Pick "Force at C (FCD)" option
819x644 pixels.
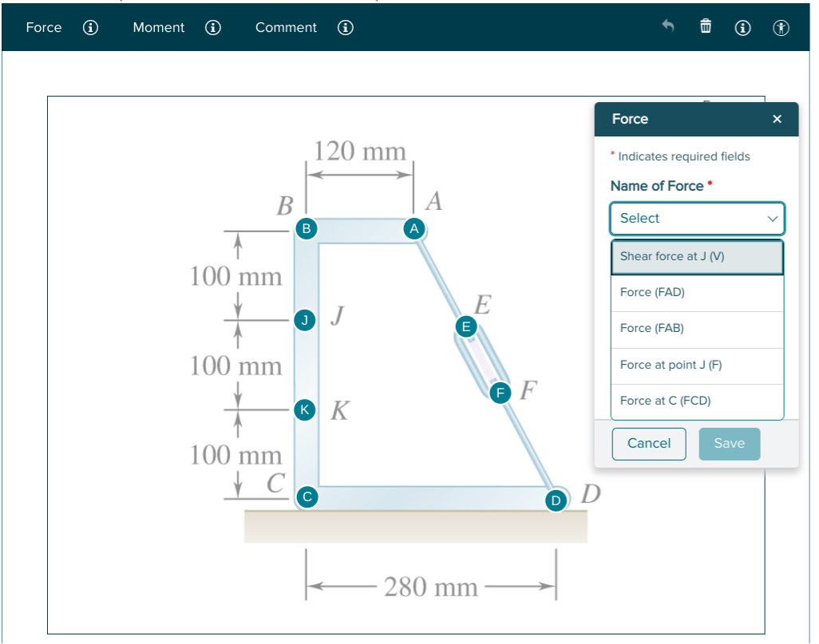click(x=697, y=400)
